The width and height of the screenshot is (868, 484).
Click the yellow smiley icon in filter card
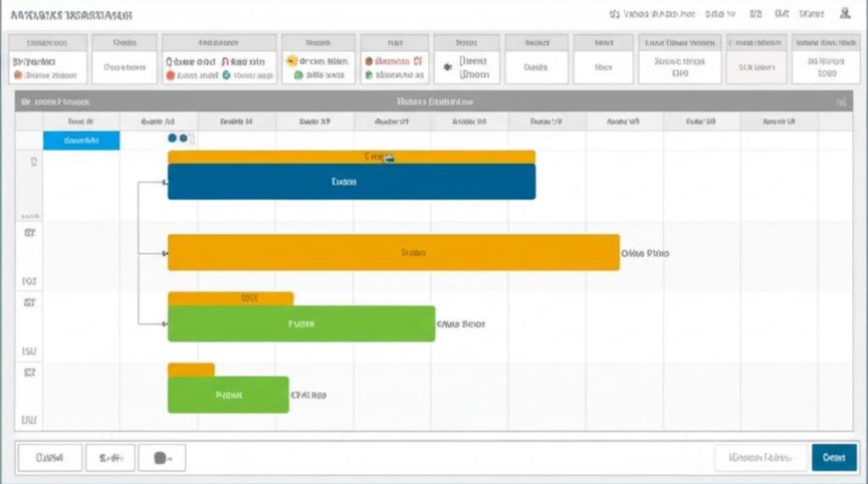[292, 61]
